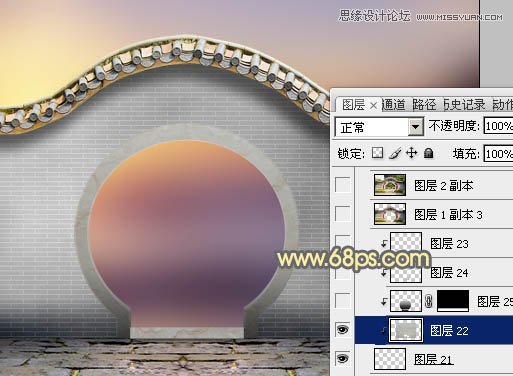The height and width of the screenshot is (376, 513).
Task: Click the 填充 fill value field
Action: tap(498, 154)
